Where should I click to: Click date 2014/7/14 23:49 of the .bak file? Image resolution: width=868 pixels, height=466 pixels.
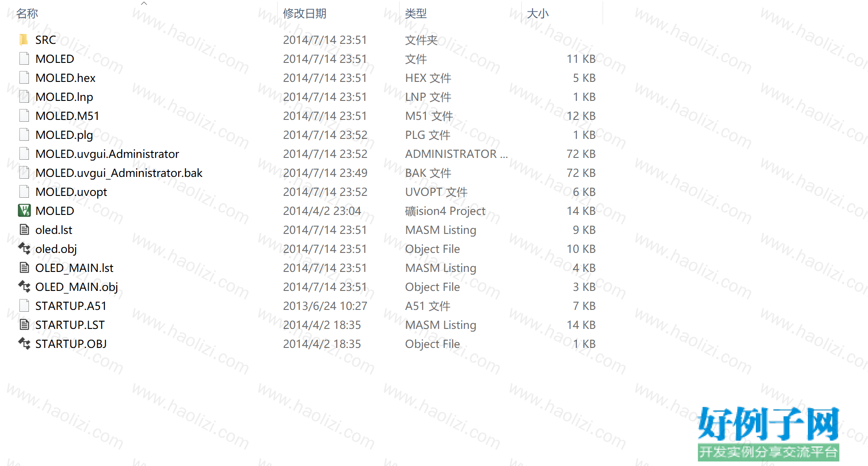(325, 173)
